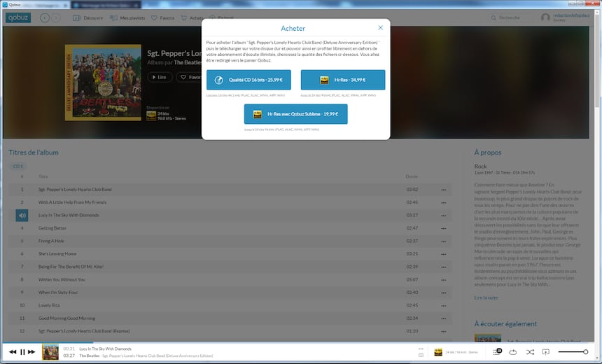Open more options for Lucy In The Sky track
The height and width of the screenshot is (364, 602).
(x=443, y=216)
